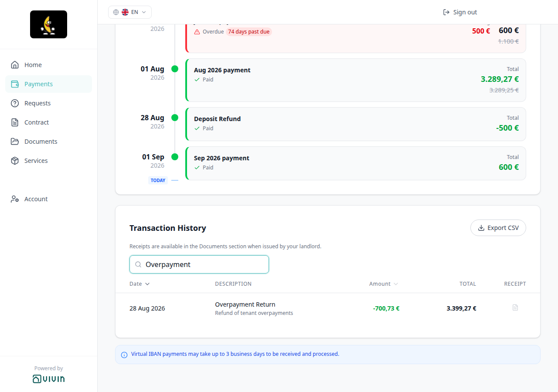Click the Paid checkmark on Deposit Refund
Screen dimensions: 558x392
[x=197, y=128]
